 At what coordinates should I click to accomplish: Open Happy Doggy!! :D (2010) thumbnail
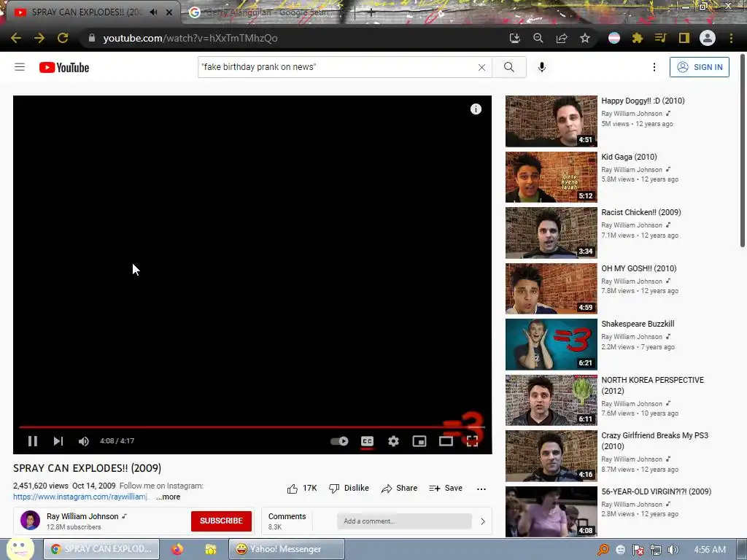click(x=551, y=121)
